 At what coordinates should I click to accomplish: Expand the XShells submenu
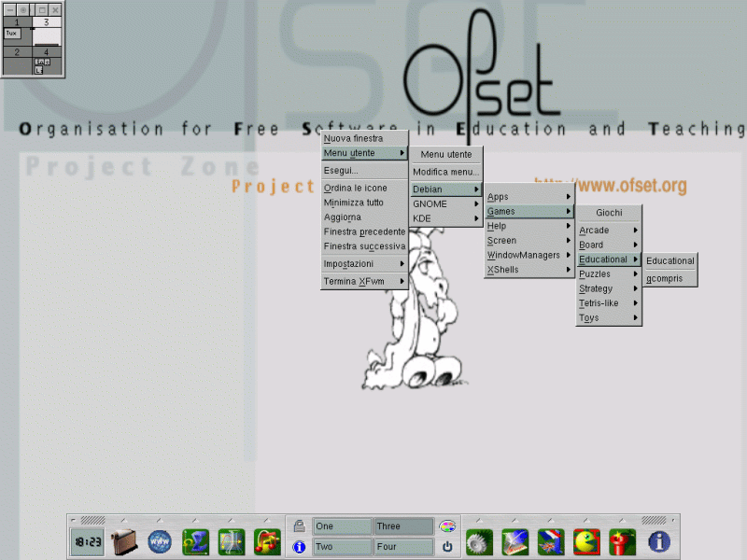529,270
